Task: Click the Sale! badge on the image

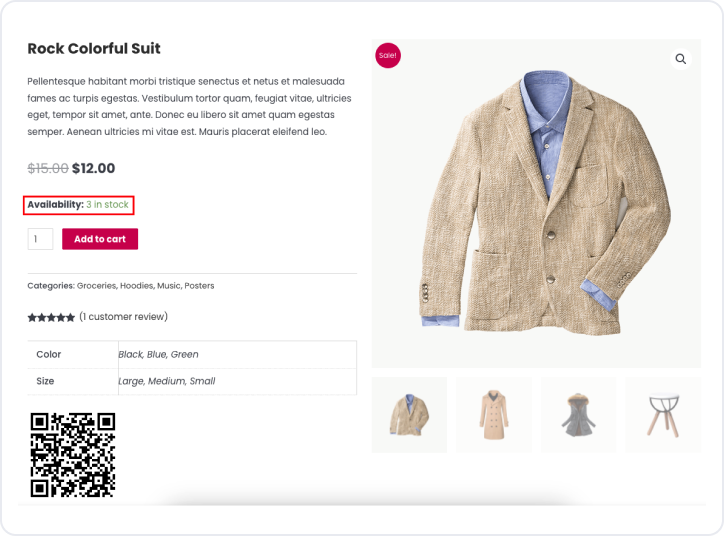Action: pyautogui.click(x=387, y=56)
